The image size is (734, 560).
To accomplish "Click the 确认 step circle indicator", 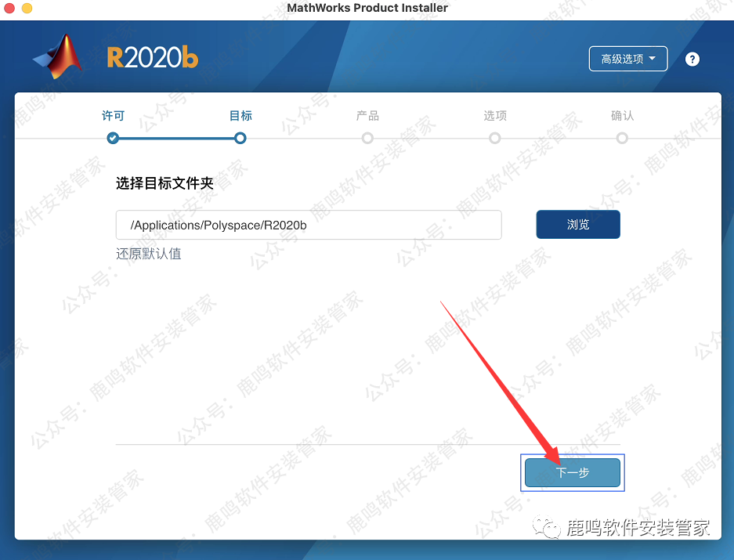I will (622, 138).
